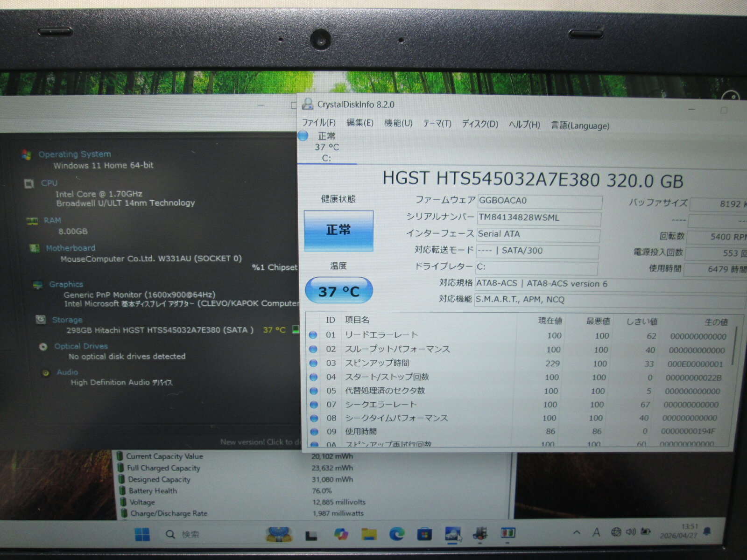Screen dimensions: 747x560
Task: Click the Storage drive icon in Speccy
Action: coord(41,320)
